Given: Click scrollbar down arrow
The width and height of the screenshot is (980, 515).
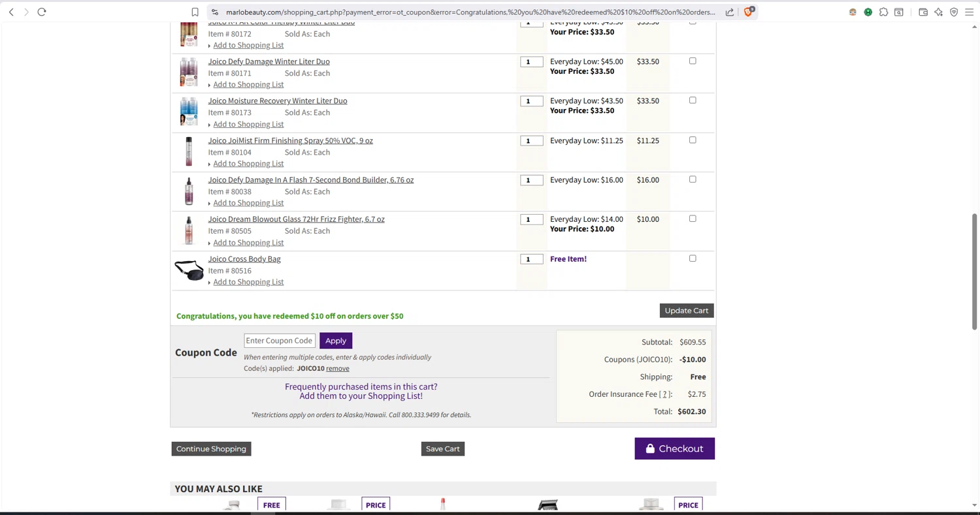Looking at the screenshot, I should (975, 505).
